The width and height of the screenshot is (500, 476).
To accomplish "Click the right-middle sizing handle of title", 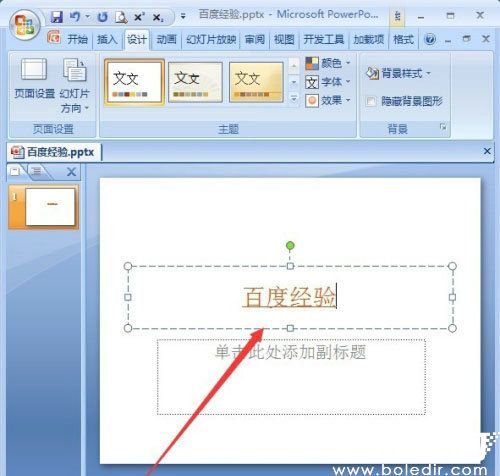I will (452, 297).
